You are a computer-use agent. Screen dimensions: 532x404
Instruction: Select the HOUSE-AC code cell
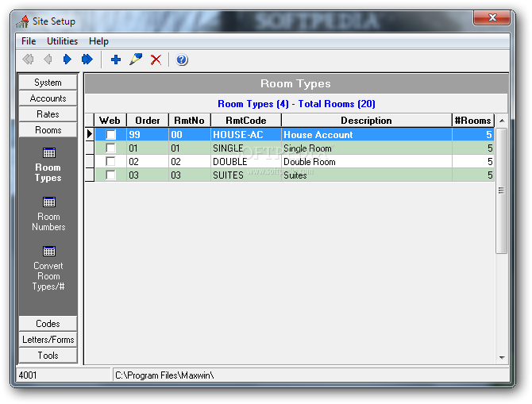[246, 135]
